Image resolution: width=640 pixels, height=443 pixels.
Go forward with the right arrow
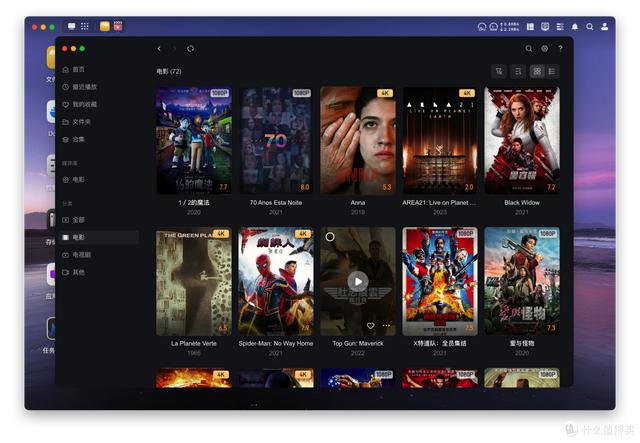[174, 49]
